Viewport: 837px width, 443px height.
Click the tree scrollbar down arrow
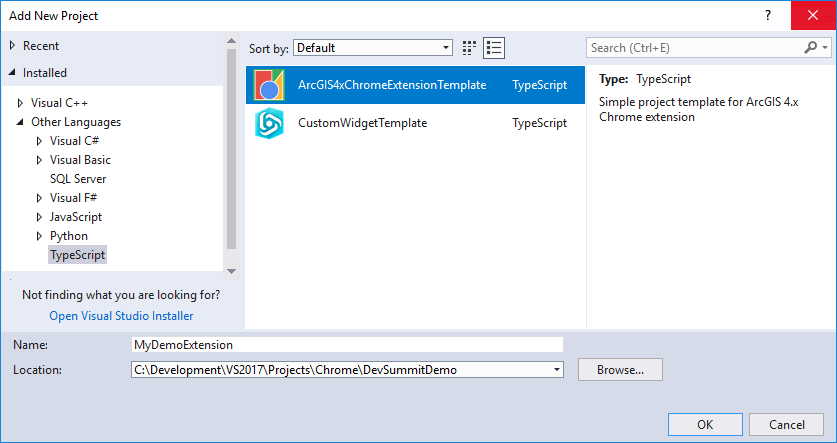231,271
